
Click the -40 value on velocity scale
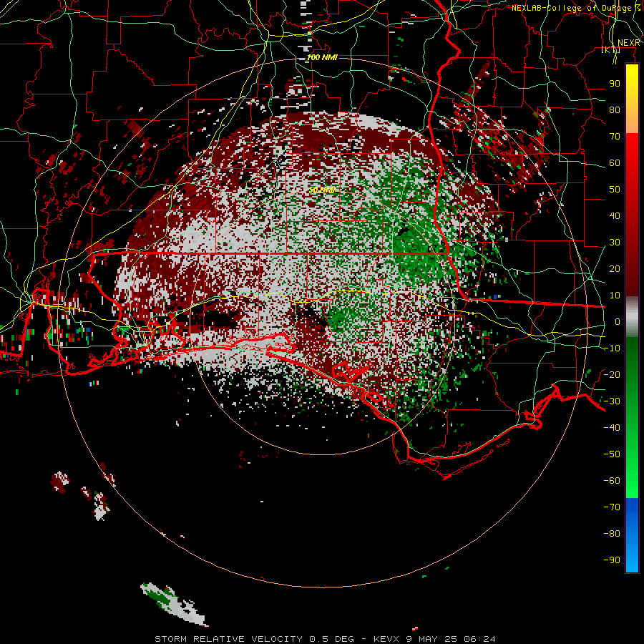click(x=612, y=428)
